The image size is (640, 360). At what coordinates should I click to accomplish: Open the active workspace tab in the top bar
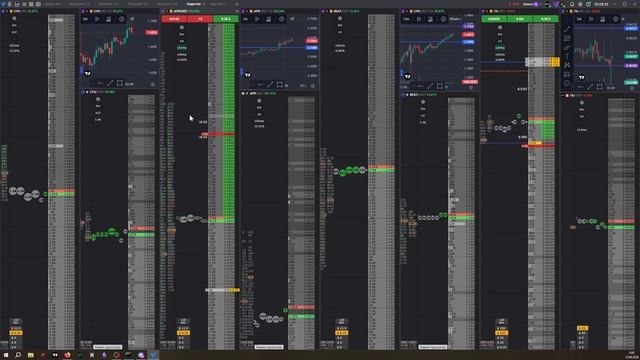pyautogui.click(x=193, y=4)
